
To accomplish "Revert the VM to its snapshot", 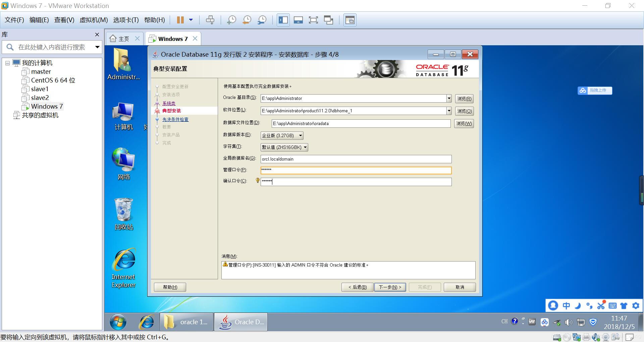I will (x=247, y=20).
